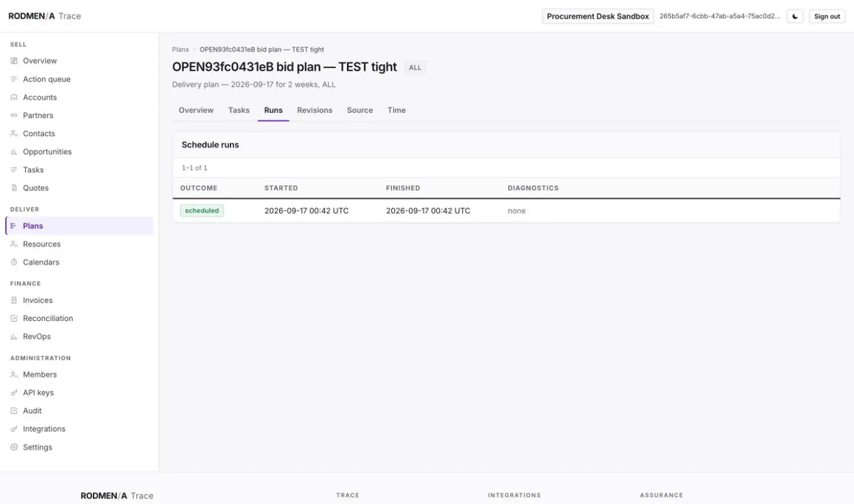Click the Invoices receipt icon
854x504 pixels.
coord(14,300)
